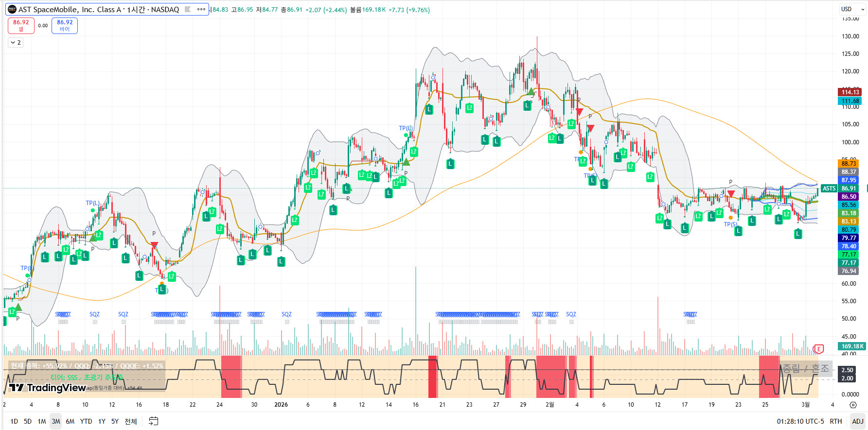
Task: Select the 1D time range
Action: coord(14,421)
